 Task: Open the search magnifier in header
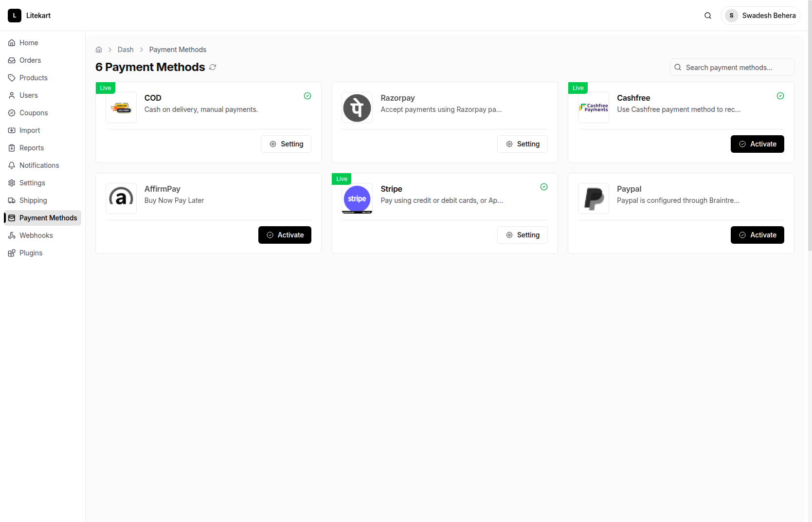coord(708,16)
